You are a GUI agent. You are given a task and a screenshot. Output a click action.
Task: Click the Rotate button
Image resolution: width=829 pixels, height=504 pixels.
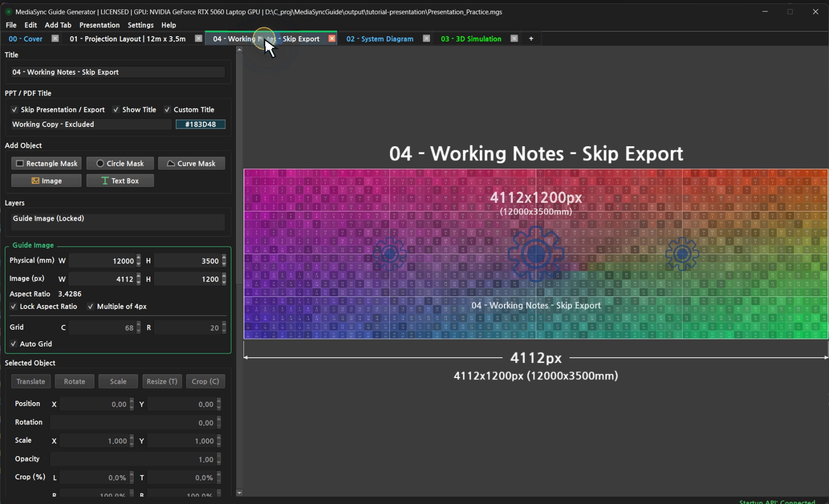pyautogui.click(x=74, y=381)
